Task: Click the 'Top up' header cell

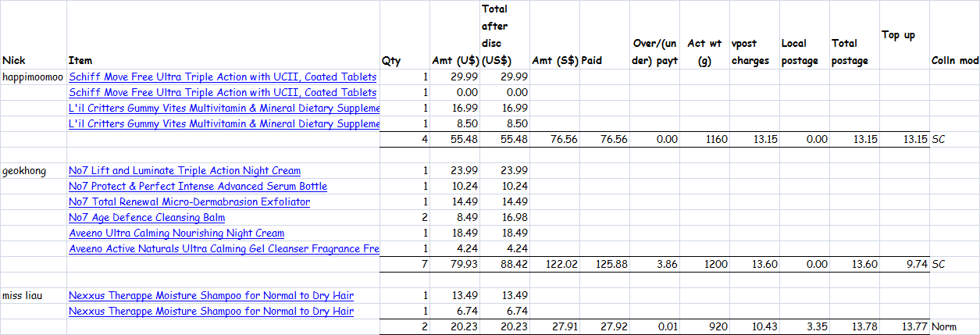Action: (x=904, y=35)
